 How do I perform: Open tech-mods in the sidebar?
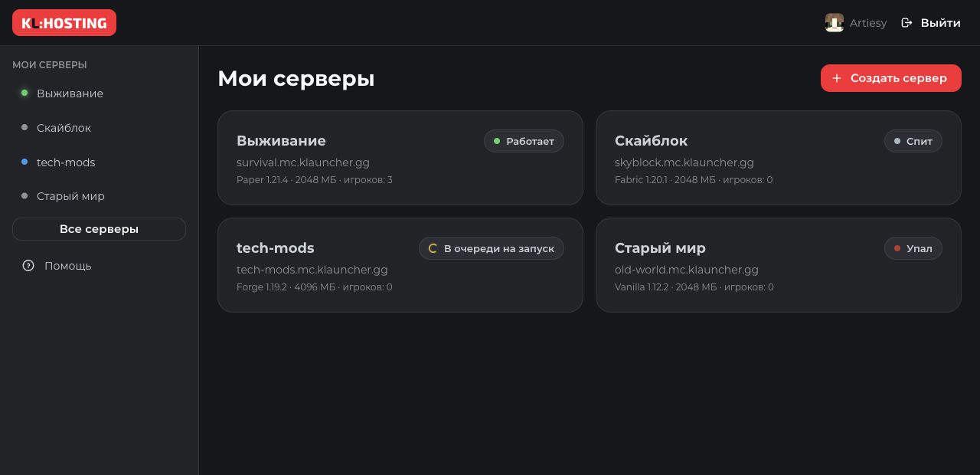tap(100, 162)
